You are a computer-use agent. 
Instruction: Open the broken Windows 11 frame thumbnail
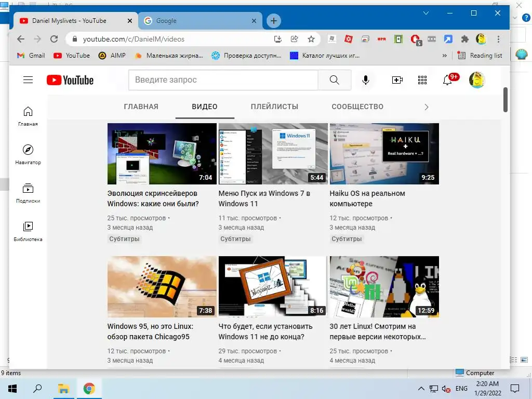coord(273,287)
